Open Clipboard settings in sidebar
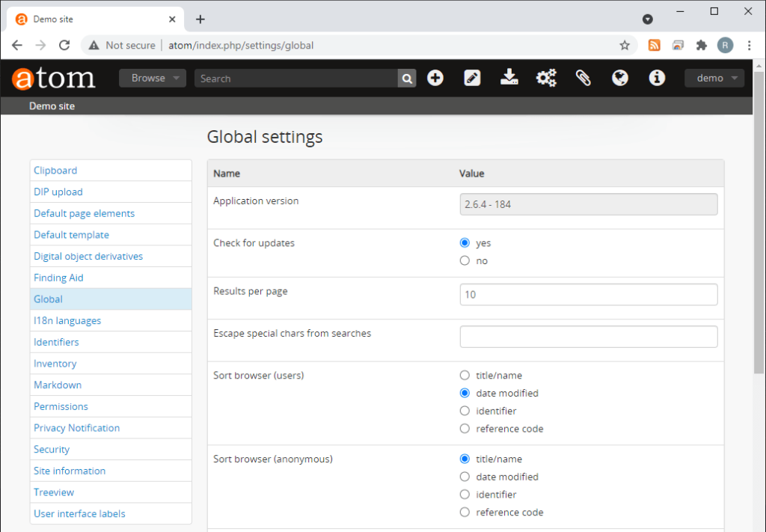766x532 pixels. pos(111,171)
